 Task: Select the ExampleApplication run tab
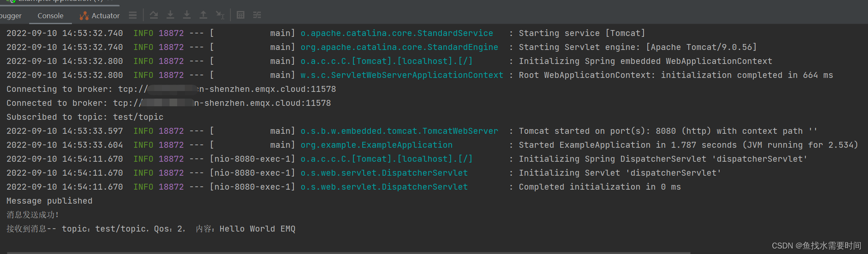point(59,1)
